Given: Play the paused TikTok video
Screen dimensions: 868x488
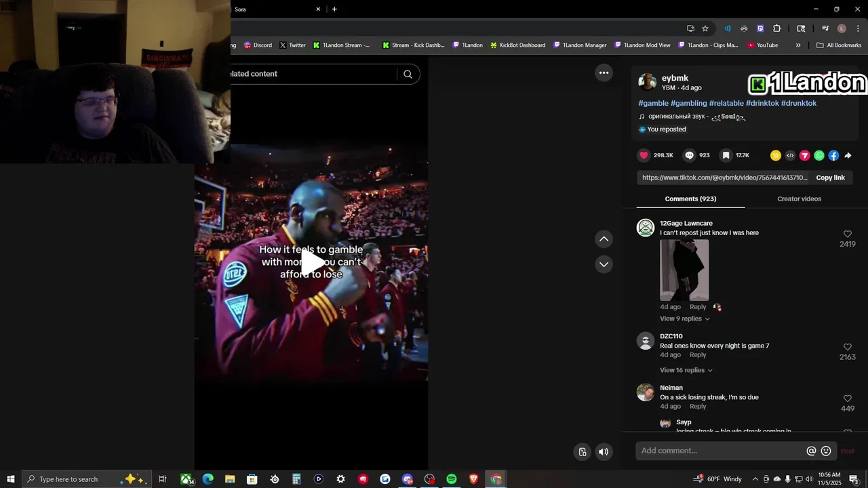Looking at the screenshot, I should (x=311, y=263).
